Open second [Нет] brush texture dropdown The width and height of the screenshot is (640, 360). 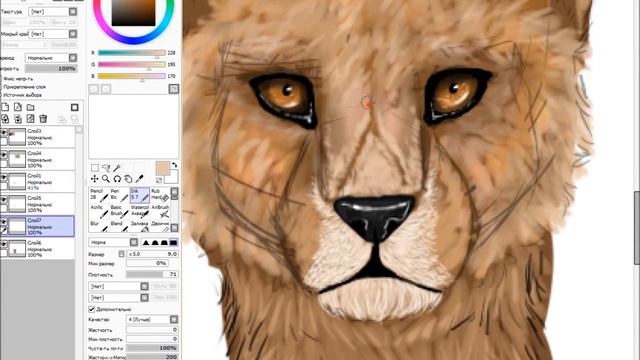118,298
